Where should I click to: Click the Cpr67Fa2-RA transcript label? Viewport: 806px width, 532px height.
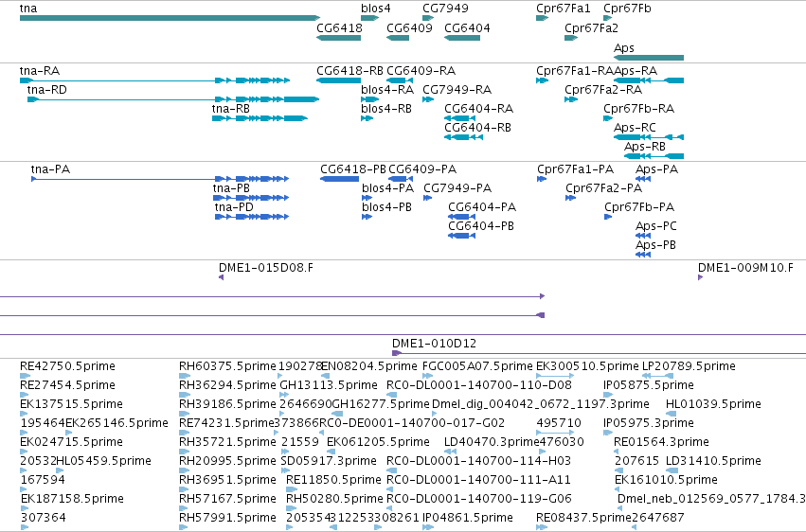[603, 89]
